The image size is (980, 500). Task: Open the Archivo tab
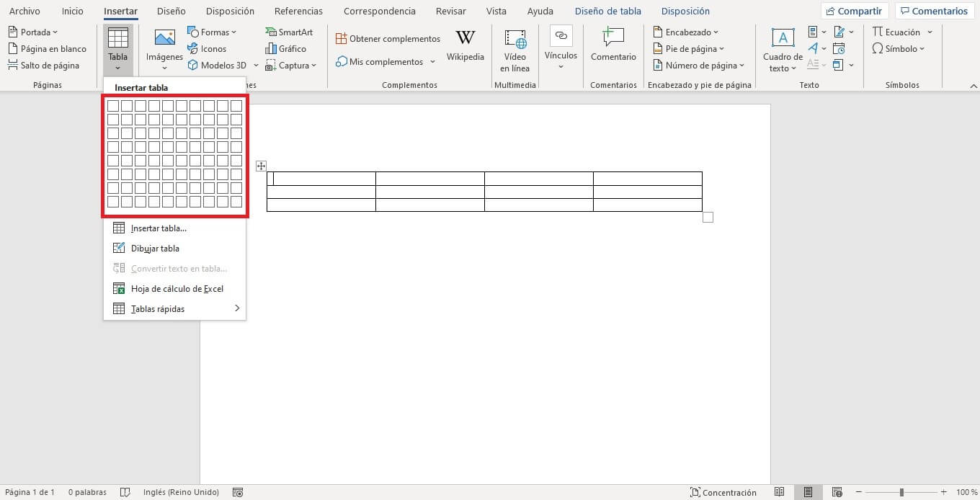tap(24, 11)
